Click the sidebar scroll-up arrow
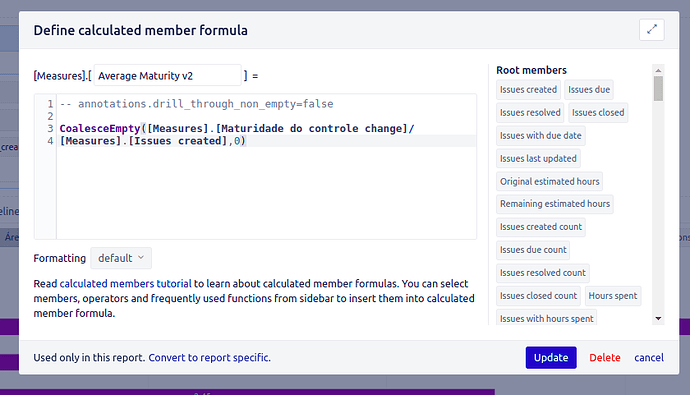The height and width of the screenshot is (395, 690). (658, 70)
